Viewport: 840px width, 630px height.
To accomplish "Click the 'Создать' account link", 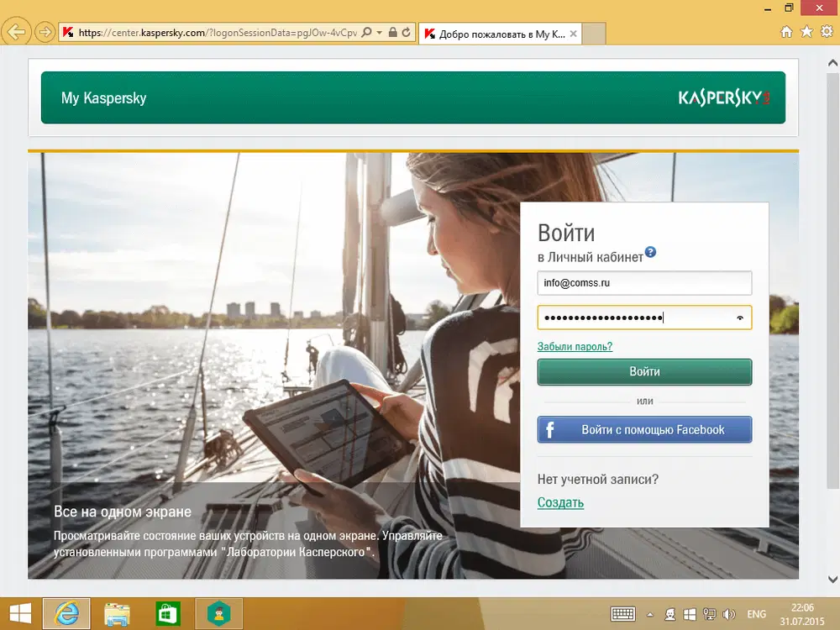I will (x=560, y=502).
